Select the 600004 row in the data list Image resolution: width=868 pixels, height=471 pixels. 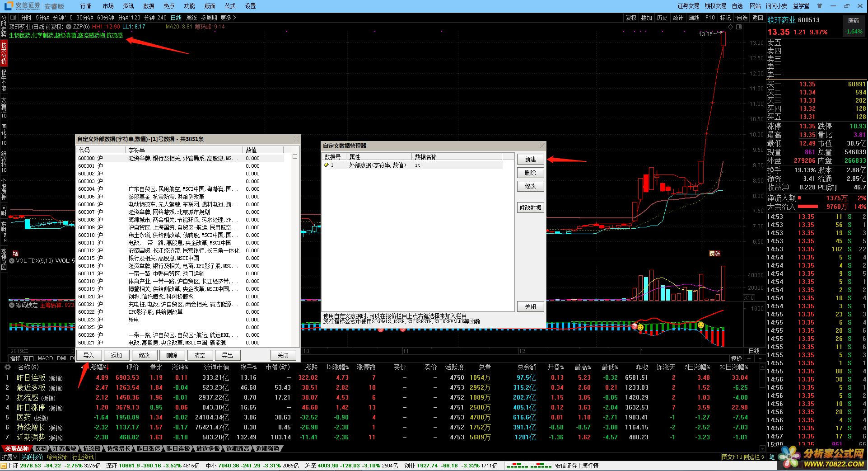[x=181, y=189]
